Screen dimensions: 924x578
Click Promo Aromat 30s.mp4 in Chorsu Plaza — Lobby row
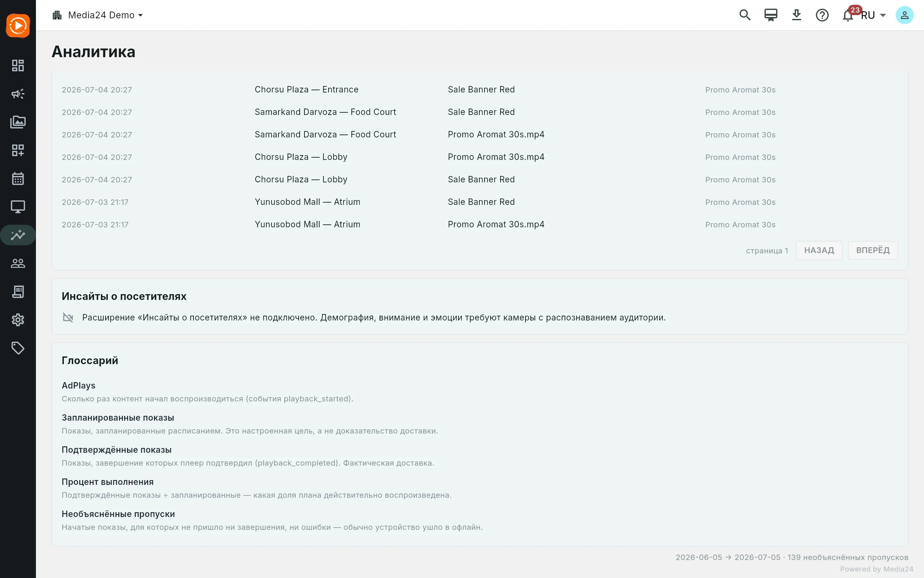tap(496, 157)
